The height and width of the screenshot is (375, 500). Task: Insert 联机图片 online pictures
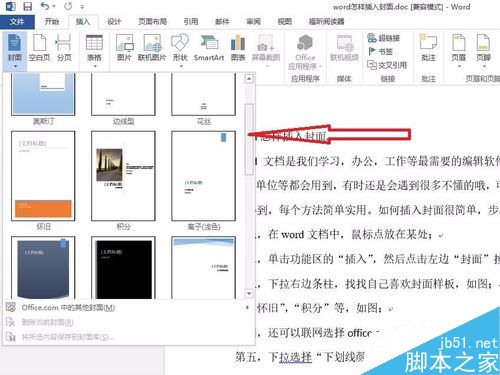[152, 48]
